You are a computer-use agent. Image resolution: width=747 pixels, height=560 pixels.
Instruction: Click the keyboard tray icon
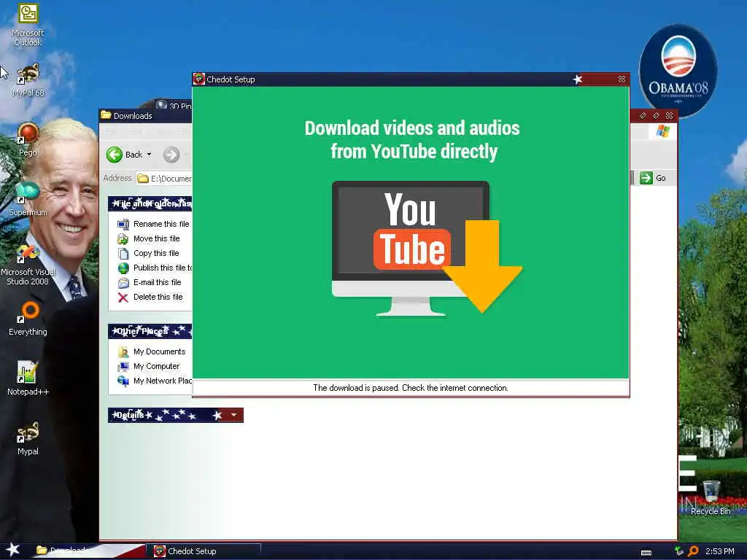click(646, 552)
